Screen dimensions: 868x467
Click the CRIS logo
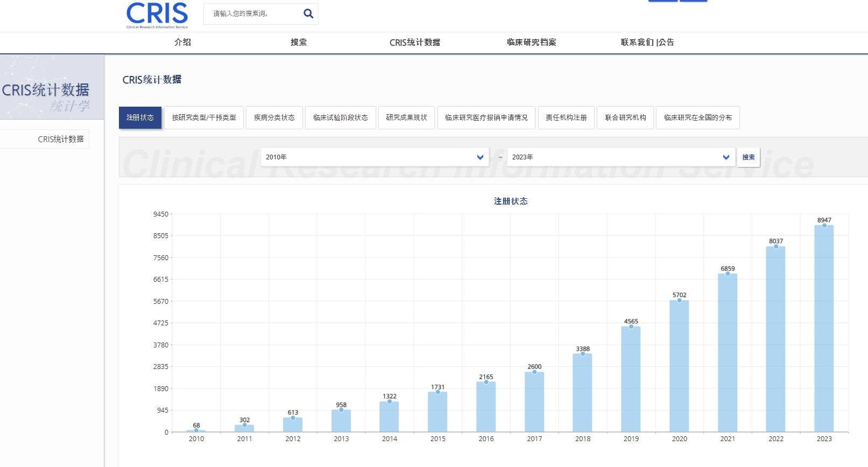pos(157,15)
